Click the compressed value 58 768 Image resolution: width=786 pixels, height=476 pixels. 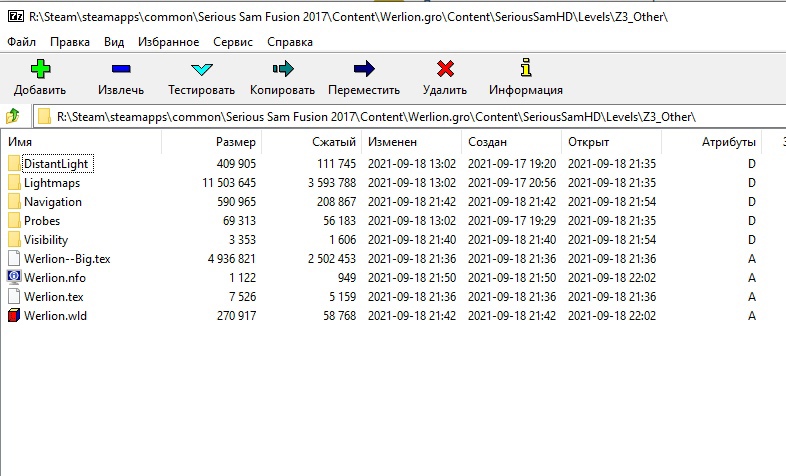click(339, 316)
